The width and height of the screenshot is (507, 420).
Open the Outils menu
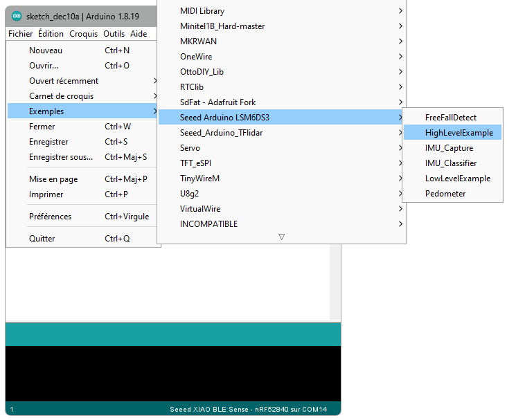coord(114,34)
